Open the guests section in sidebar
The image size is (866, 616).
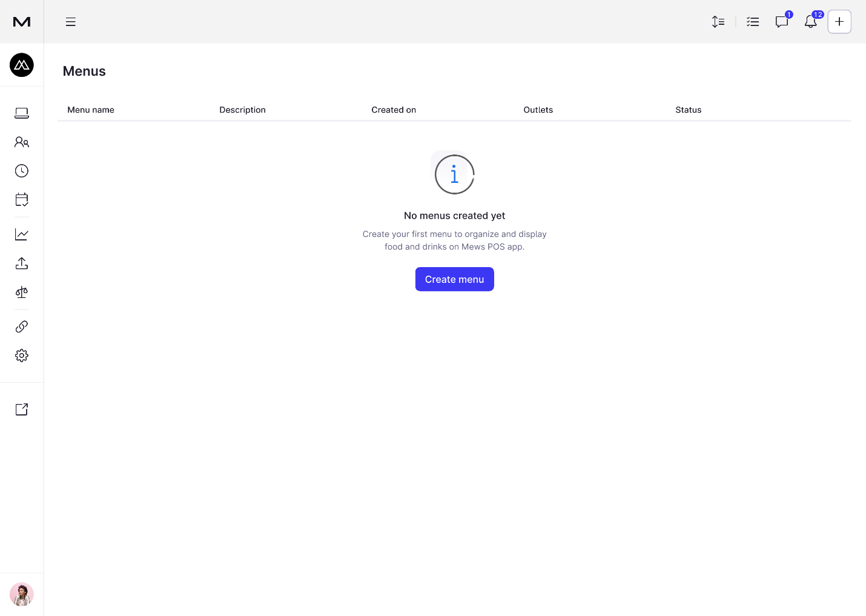tap(22, 142)
